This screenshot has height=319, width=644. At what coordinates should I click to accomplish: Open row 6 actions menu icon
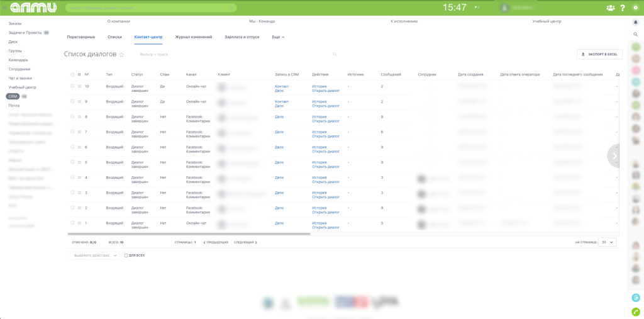(x=79, y=147)
